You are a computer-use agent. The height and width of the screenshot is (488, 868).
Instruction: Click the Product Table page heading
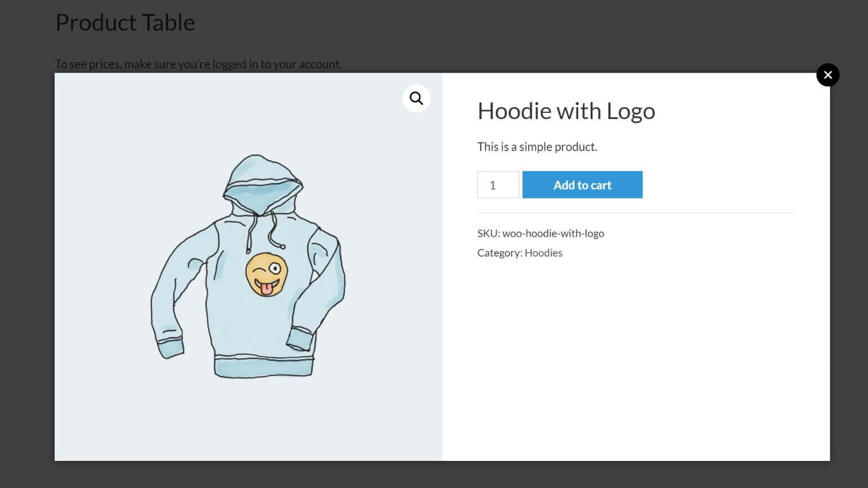coord(125,23)
